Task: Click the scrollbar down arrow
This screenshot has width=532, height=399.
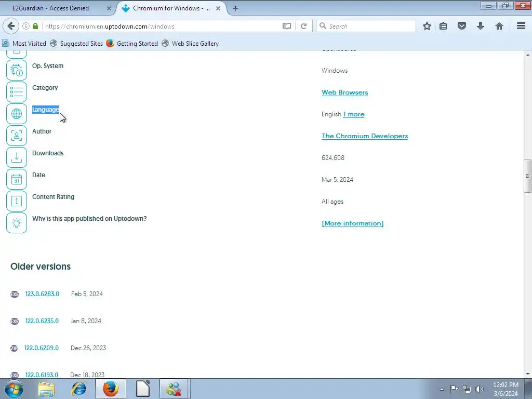Action: point(527,374)
